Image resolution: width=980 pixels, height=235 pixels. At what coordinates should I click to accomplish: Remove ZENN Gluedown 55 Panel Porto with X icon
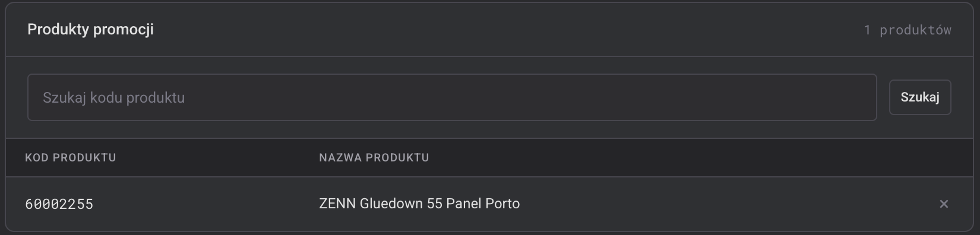pos(944,204)
